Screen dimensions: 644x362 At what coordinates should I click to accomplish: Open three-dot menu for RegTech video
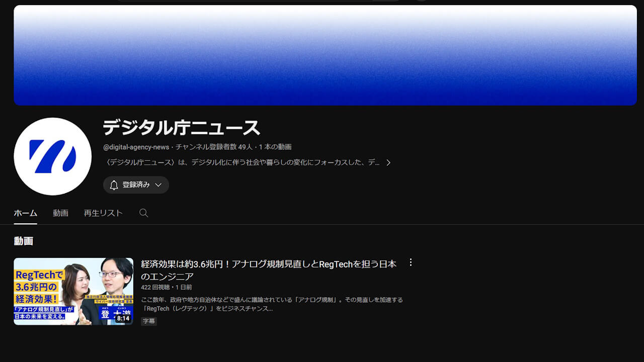(411, 262)
